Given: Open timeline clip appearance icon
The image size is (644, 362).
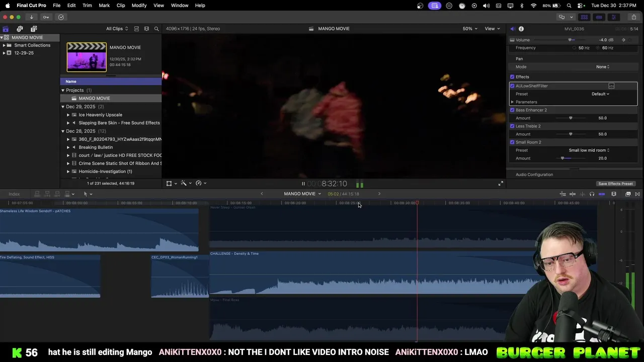Looking at the screenshot, I should click(x=614, y=194).
